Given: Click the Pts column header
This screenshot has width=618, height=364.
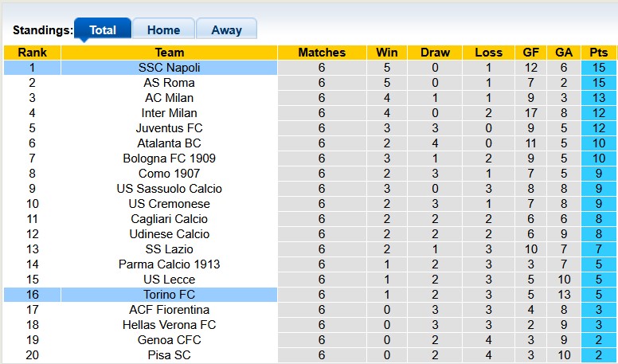Looking at the screenshot, I should (x=599, y=53).
